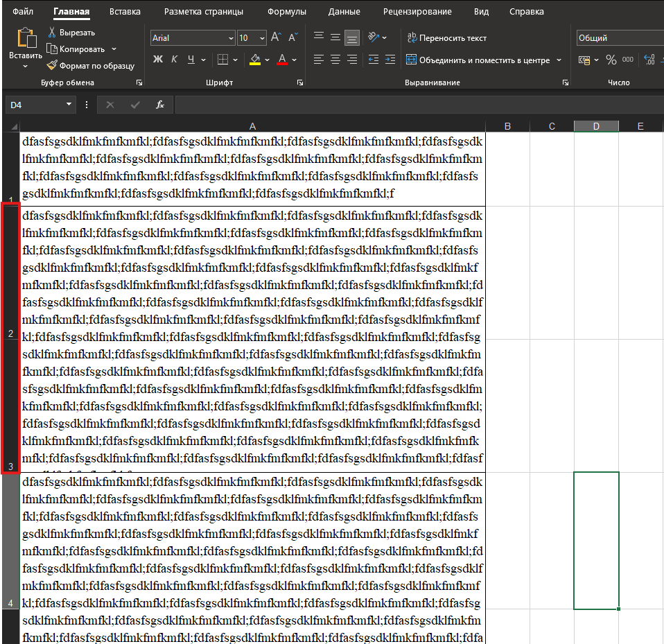
Task: Switch to the Вид tab
Action: click(x=481, y=11)
